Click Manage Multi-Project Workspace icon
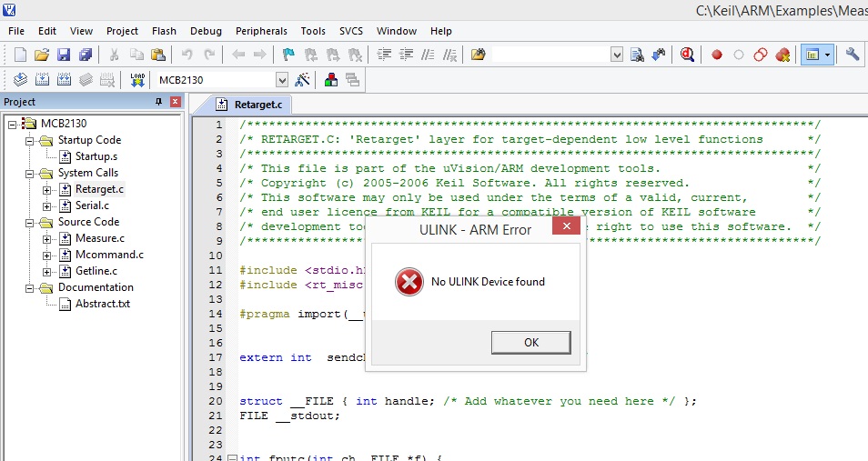Image resolution: width=868 pixels, height=461 pixels. tap(353, 80)
